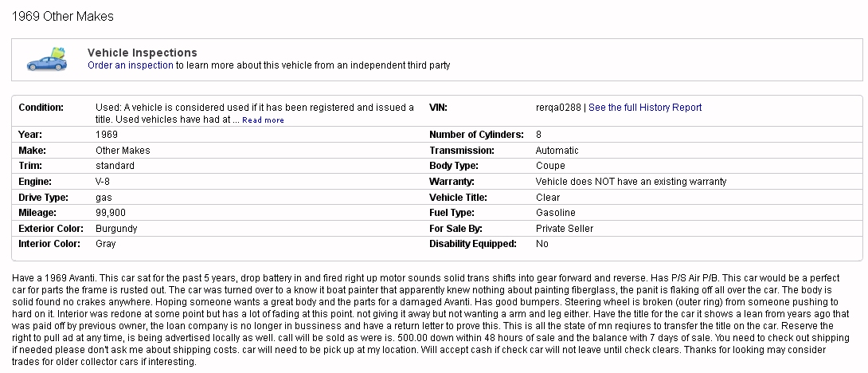This screenshot has width=868, height=373.
Task: Expand the Condition text with Read more
Action: click(263, 120)
